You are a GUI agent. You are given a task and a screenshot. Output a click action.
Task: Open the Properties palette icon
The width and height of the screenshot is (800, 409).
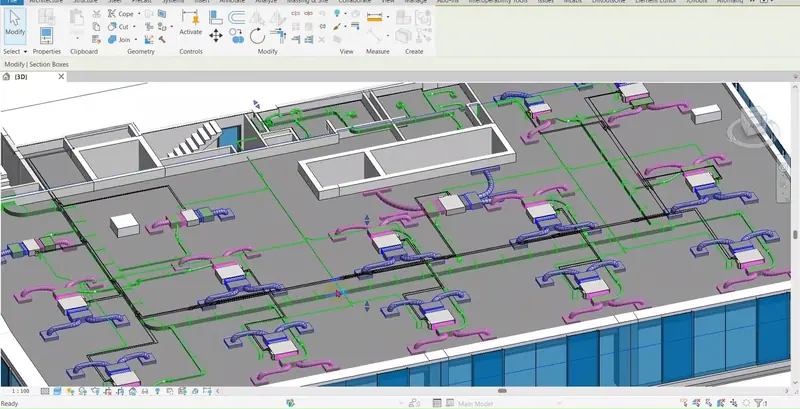[46, 36]
